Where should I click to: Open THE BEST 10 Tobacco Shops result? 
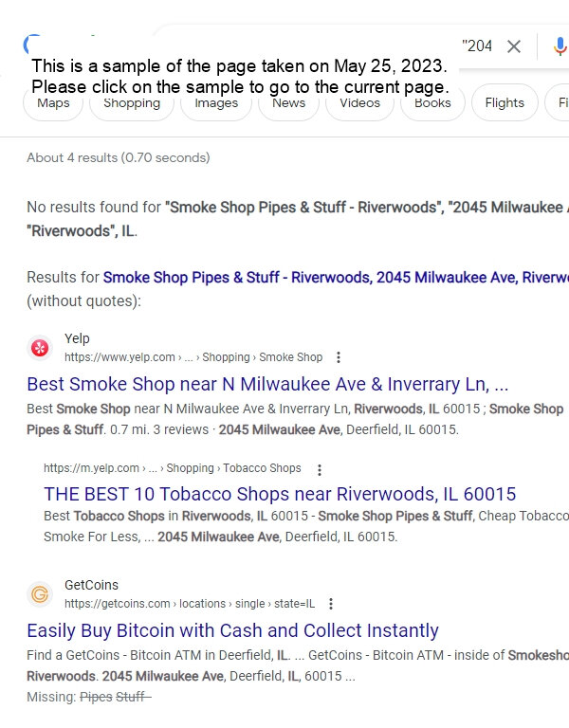(280, 494)
